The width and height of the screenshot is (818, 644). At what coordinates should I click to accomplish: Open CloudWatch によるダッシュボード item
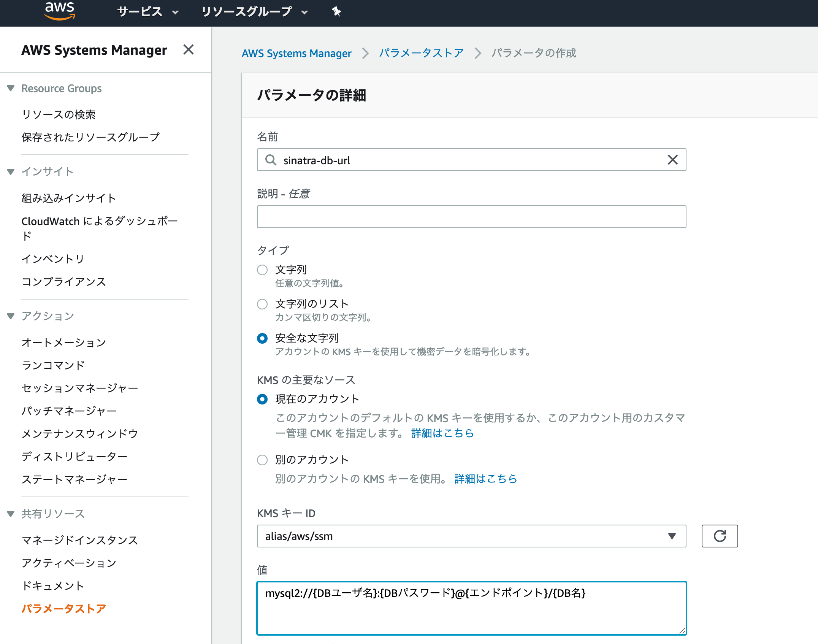pyautogui.click(x=100, y=228)
